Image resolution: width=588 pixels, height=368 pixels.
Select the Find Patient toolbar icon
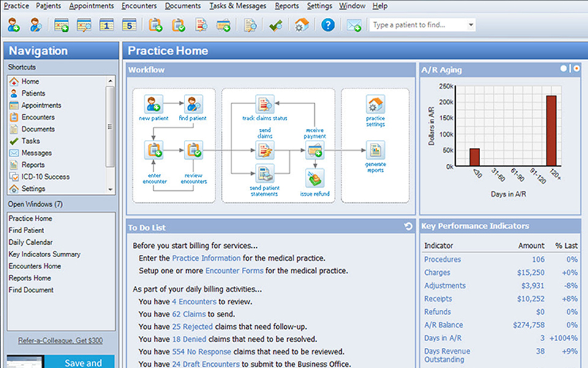[36, 25]
